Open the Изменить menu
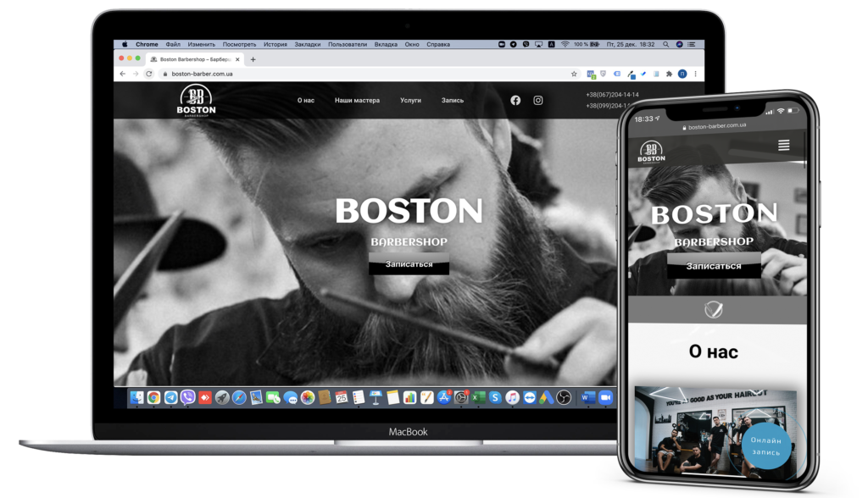868x498 pixels. [x=202, y=44]
